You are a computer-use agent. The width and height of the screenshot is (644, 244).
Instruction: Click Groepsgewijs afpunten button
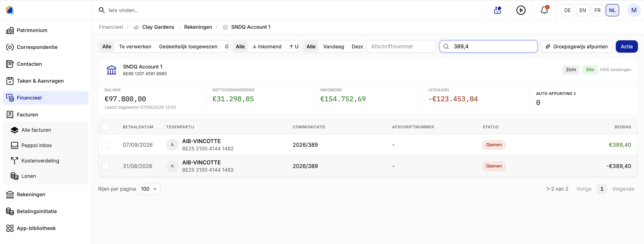577,47
